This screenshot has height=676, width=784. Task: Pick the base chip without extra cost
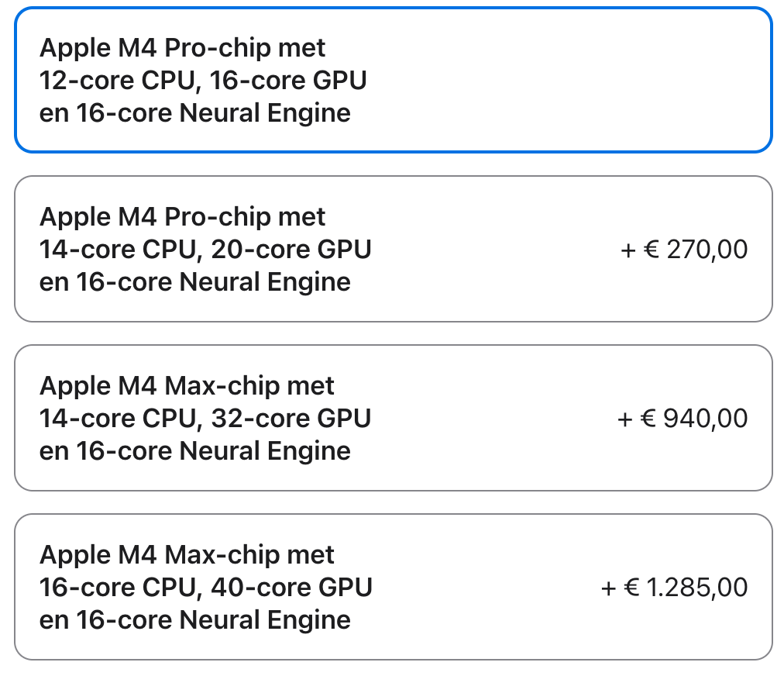(x=394, y=80)
